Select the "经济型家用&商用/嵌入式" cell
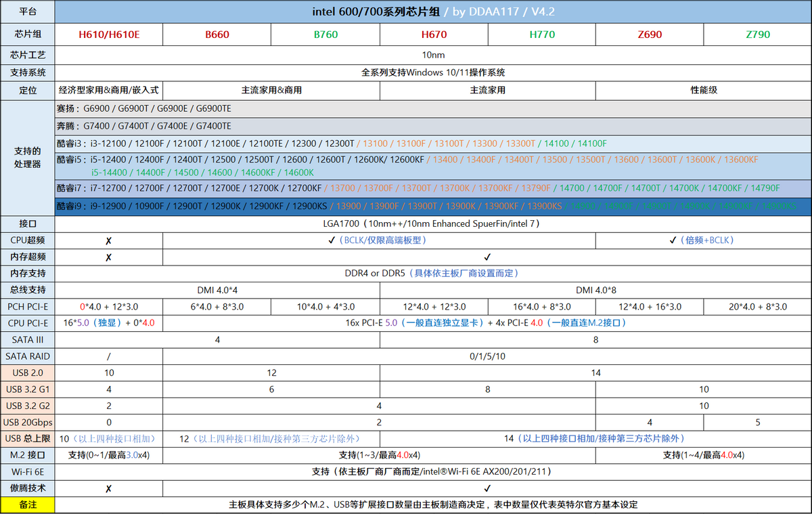The width and height of the screenshot is (812, 514). pyautogui.click(x=109, y=90)
